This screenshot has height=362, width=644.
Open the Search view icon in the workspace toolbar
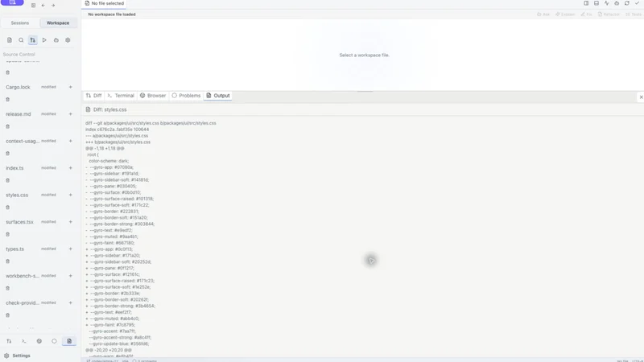pyautogui.click(x=21, y=40)
